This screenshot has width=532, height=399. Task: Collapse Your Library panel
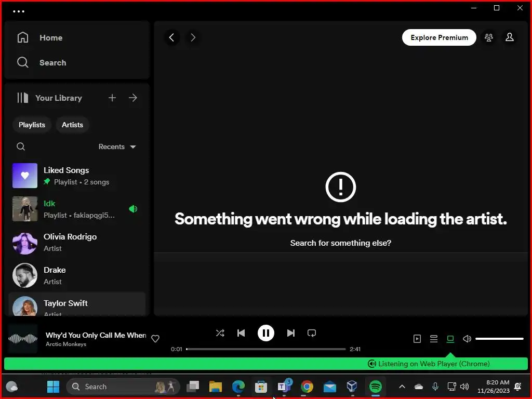pyautogui.click(x=49, y=98)
